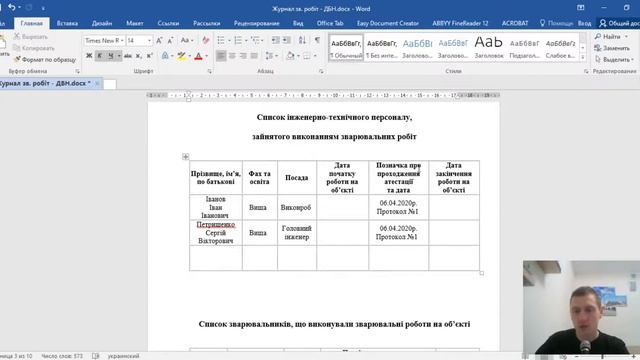
Task: Apply the Без интервала style
Action: click(382, 48)
